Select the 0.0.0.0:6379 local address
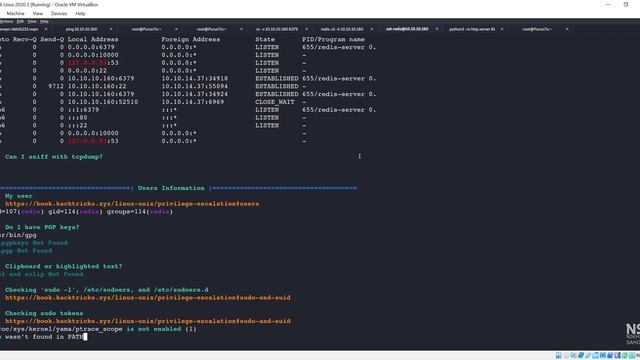Image resolution: width=640 pixels, height=360 pixels. [91, 47]
